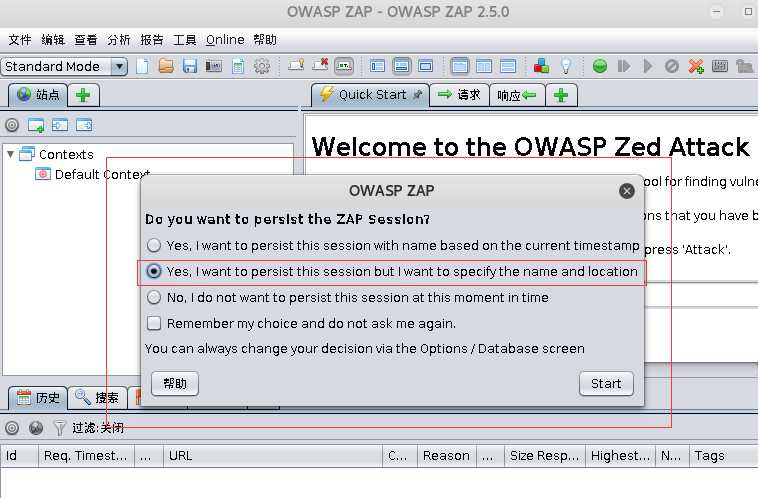Click the Start button in dialog
This screenshot has height=498, width=758.
click(x=606, y=384)
